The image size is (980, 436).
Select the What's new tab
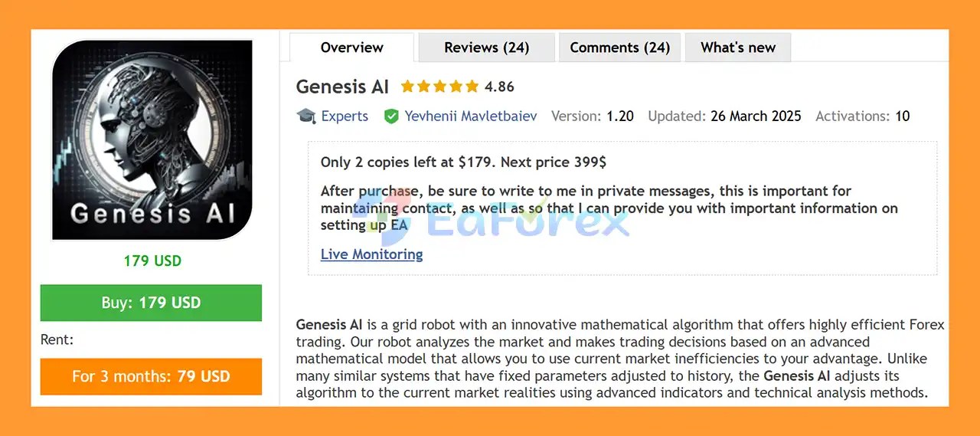tap(737, 48)
